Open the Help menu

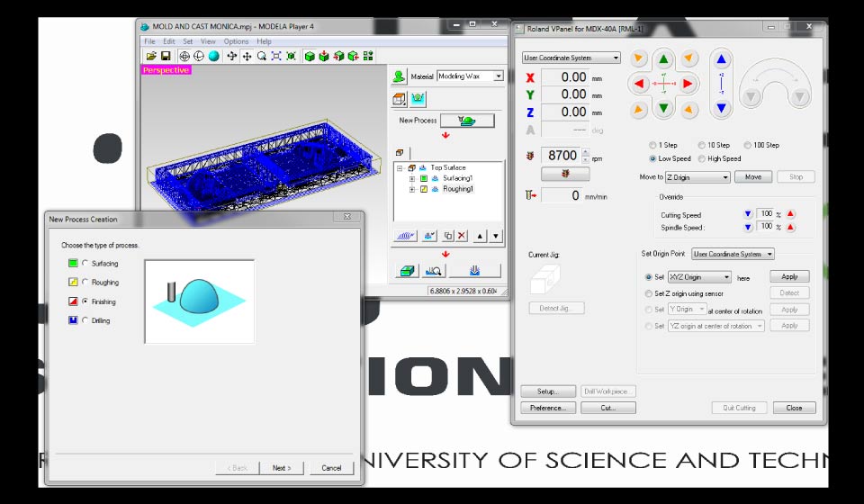tap(264, 41)
